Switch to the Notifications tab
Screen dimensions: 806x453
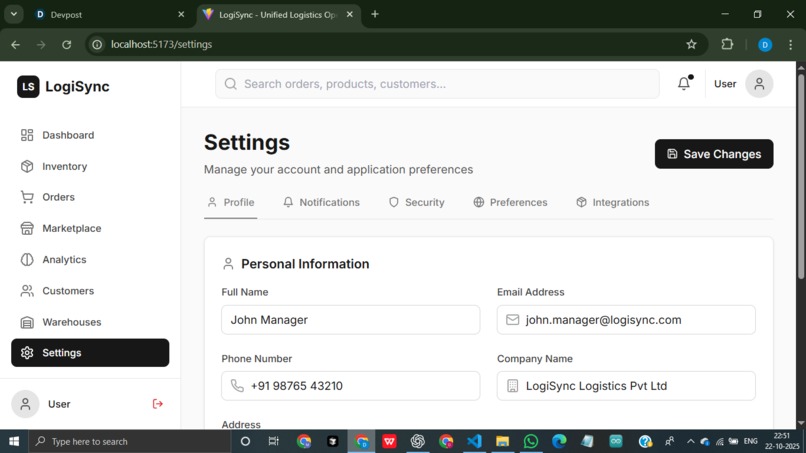click(x=321, y=203)
